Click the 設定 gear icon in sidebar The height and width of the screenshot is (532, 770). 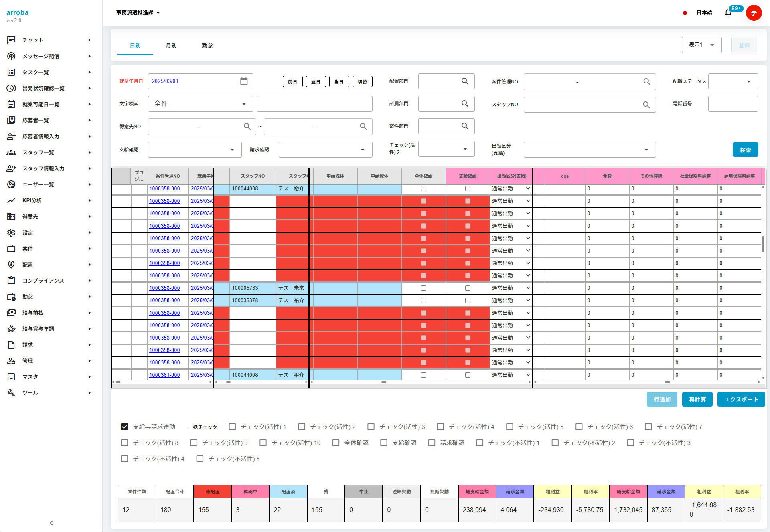coord(11,233)
